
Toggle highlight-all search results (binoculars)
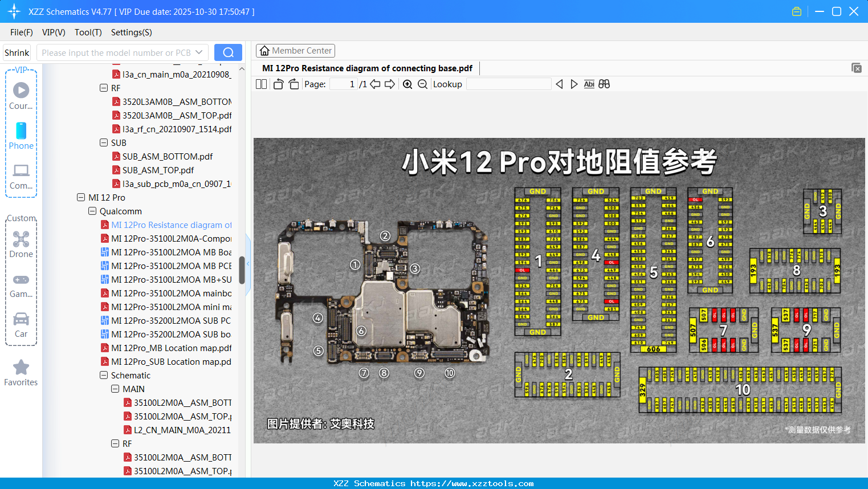(x=604, y=84)
